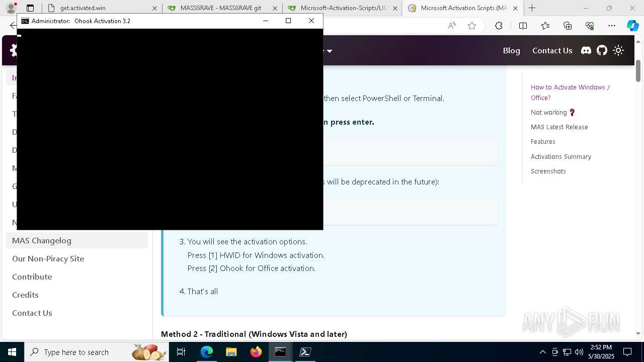Open Our Non-Piracy Site sidebar link
The width and height of the screenshot is (644, 362).
tap(77, 258)
